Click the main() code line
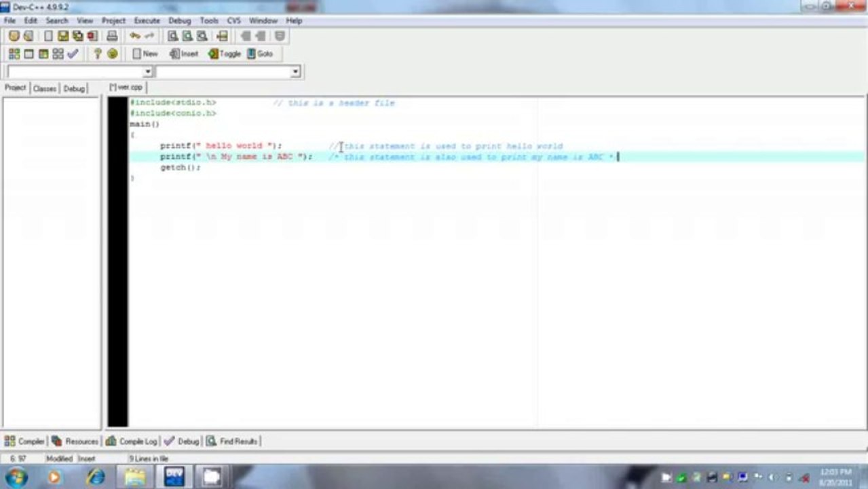The image size is (868, 489). click(x=145, y=124)
